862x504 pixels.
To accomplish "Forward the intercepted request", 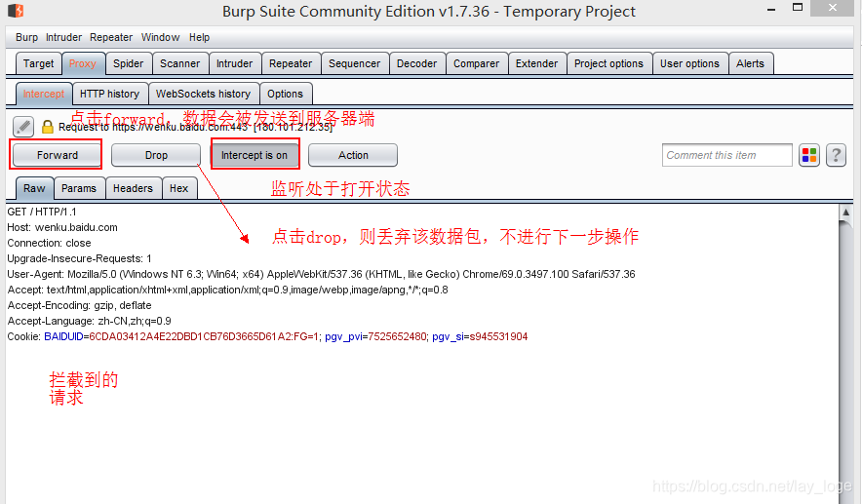I will (x=58, y=155).
